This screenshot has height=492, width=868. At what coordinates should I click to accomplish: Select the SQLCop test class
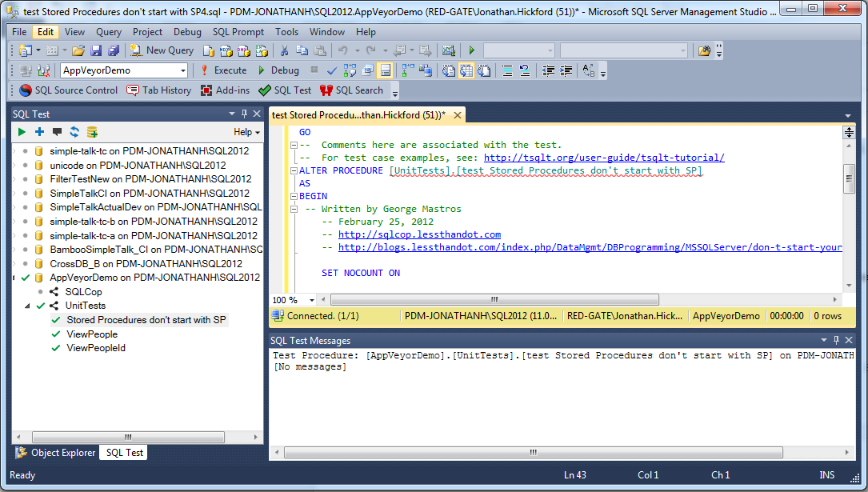coord(83,292)
